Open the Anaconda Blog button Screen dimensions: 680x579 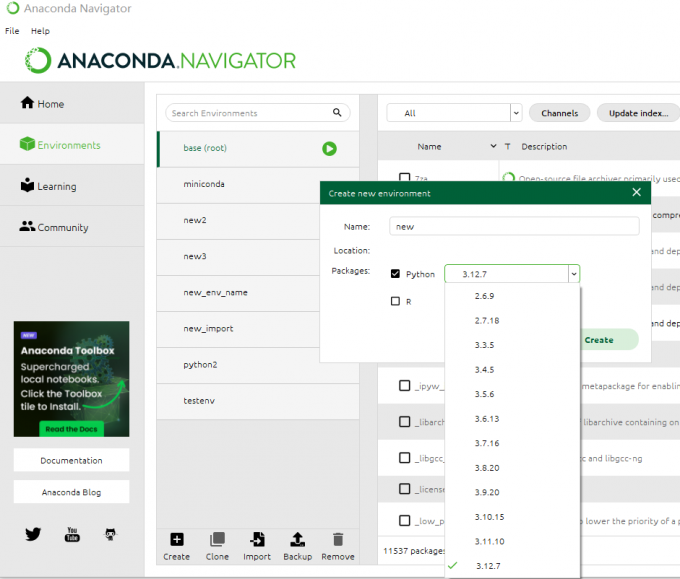point(72,492)
